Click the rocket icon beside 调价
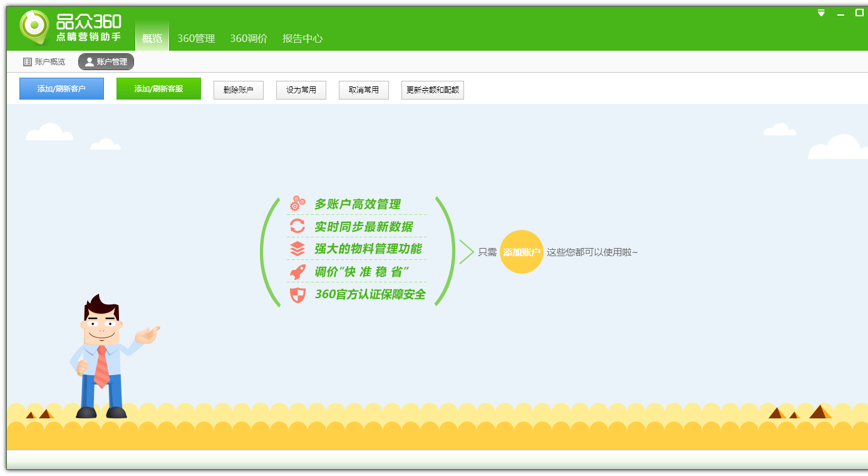This screenshot has width=868, height=476. (297, 272)
